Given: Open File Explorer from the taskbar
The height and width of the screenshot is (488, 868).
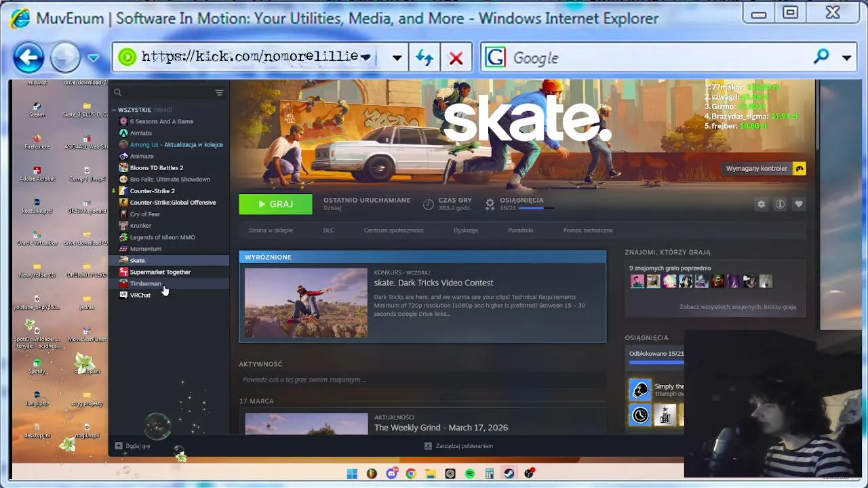Looking at the screenshot, I should 431,474.
